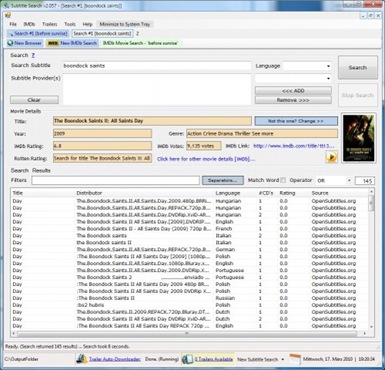Select 'The Boondock saints' Italian row
The width and height of the screenshot is (385, 370).
(x=190, y=236)
